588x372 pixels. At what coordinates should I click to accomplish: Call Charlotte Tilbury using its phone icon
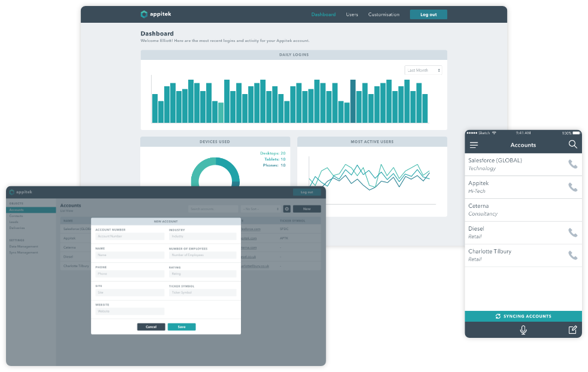pos(572,256)
